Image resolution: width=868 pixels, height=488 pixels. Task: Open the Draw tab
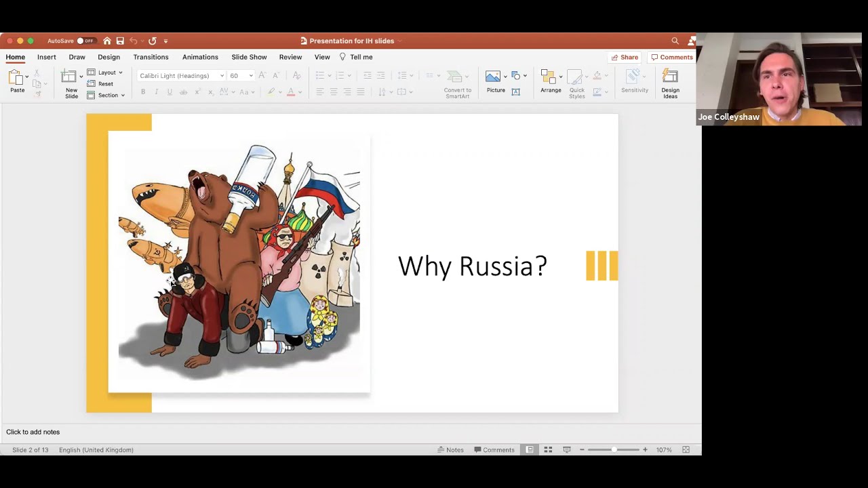coord(77,57)
